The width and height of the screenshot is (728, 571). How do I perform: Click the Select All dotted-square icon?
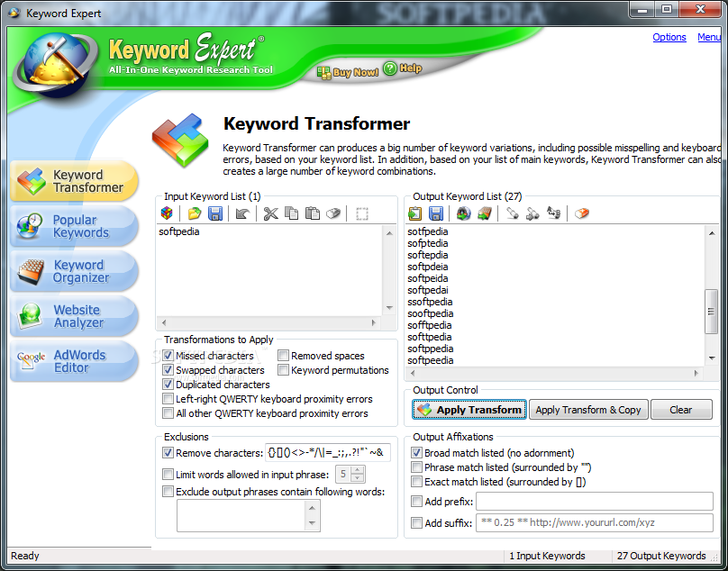click(362, 213)
